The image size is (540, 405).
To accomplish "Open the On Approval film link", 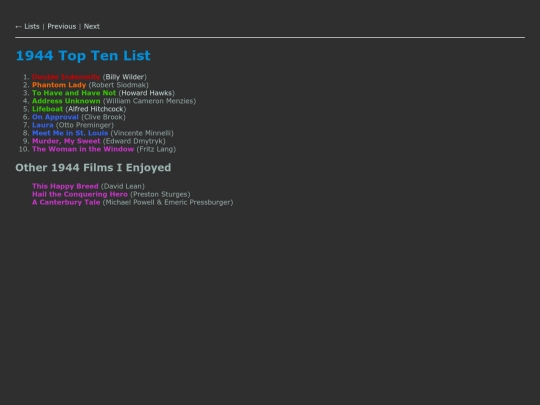I will pos(55,117).
